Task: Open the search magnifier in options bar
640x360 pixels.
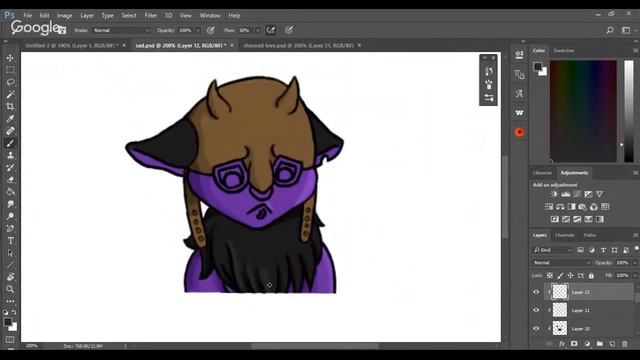Action: coord(610,30)
